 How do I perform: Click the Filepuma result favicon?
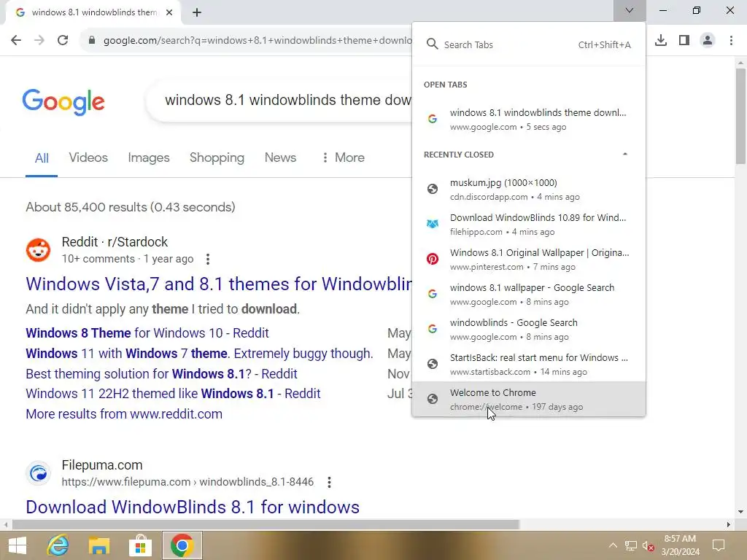click(38, 473)
